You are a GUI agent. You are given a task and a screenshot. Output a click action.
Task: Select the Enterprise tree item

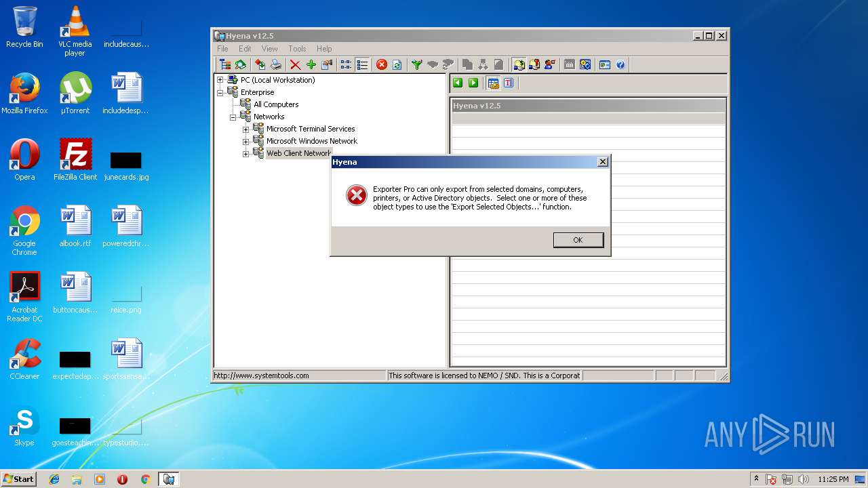tap(258, 92)
